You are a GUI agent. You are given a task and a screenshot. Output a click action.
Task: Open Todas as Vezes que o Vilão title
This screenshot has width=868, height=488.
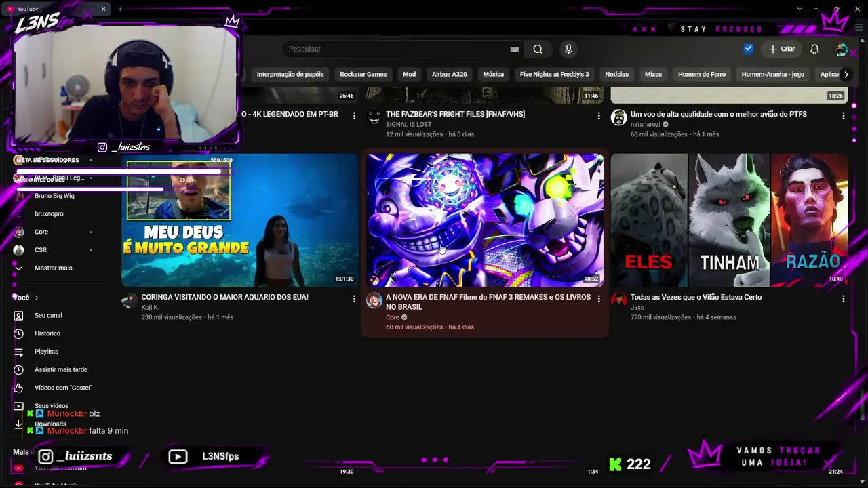point(696,297)
